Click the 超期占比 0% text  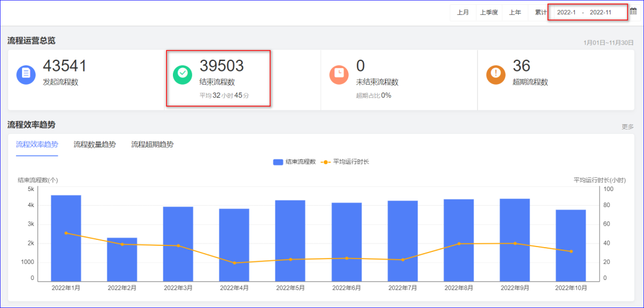pyautogui.click(x=373, y=96)
